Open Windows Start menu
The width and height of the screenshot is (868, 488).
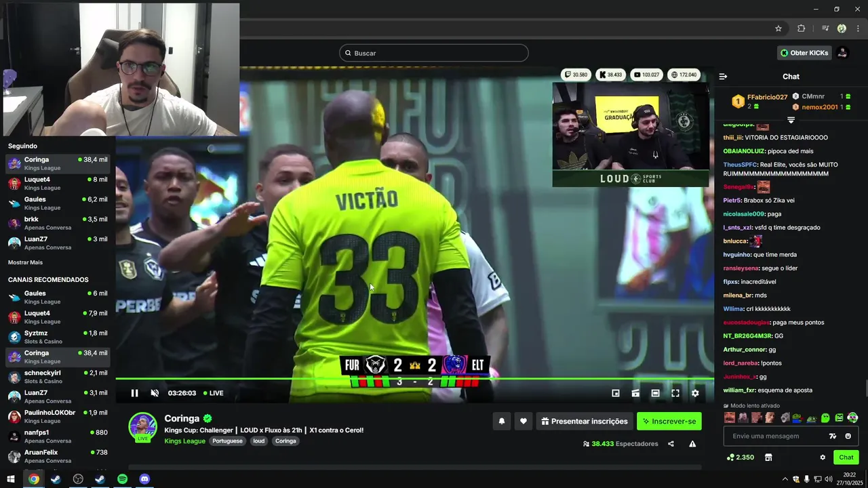click(11, 479)
